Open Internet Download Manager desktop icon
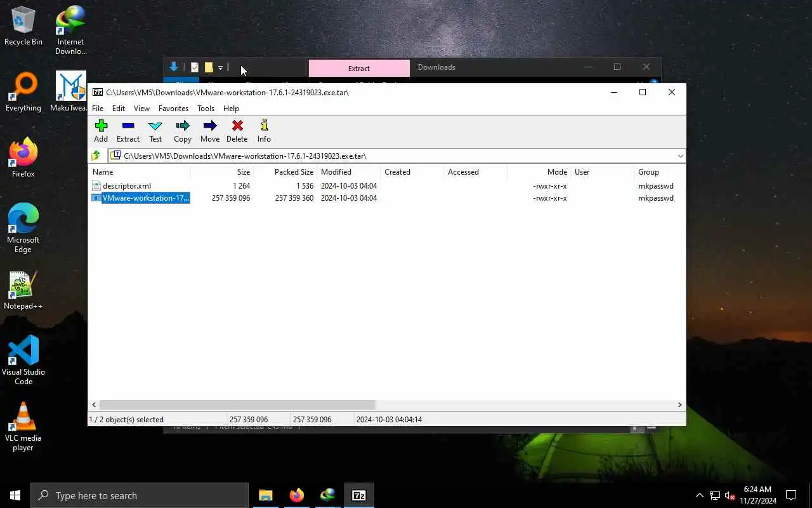The image size is (812, 508). (x=70, y=30)
